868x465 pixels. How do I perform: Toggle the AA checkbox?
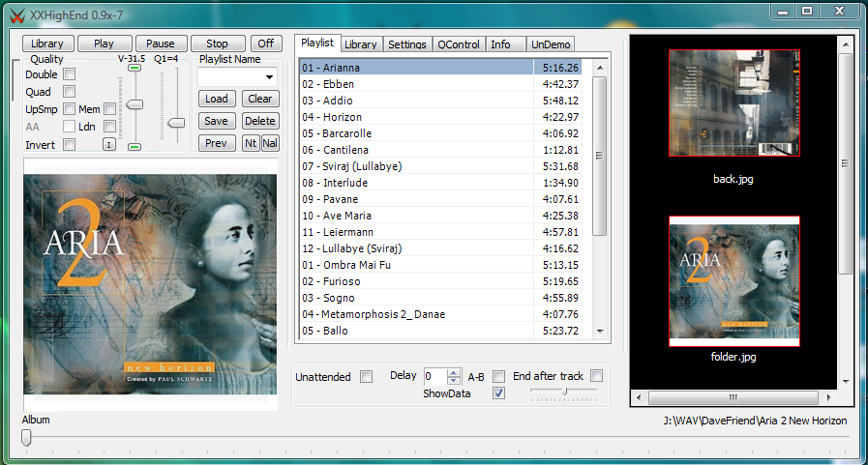click(70, 127)
